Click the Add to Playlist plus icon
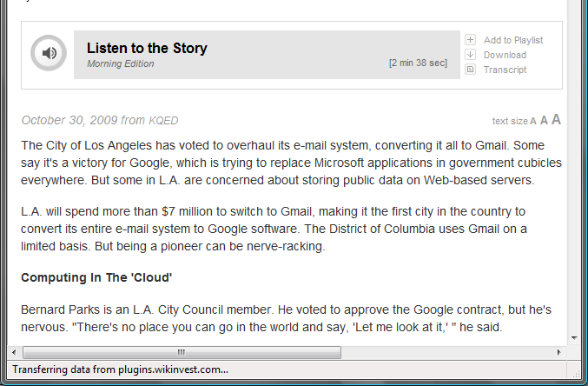This screenshot has height=386, width=588. pos(470,40)
